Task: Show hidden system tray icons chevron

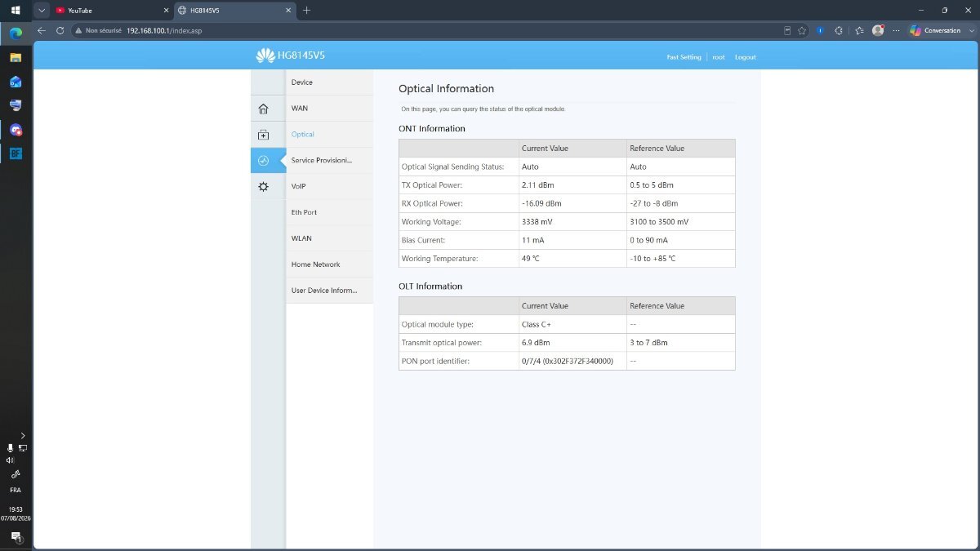Action: [x=23, y=436]
